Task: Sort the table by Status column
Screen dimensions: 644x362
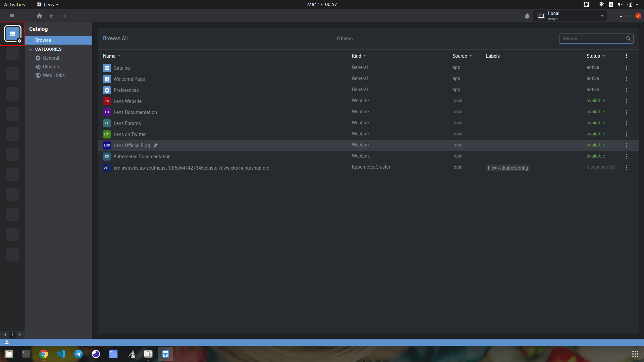Action: (x=593, y=56)
